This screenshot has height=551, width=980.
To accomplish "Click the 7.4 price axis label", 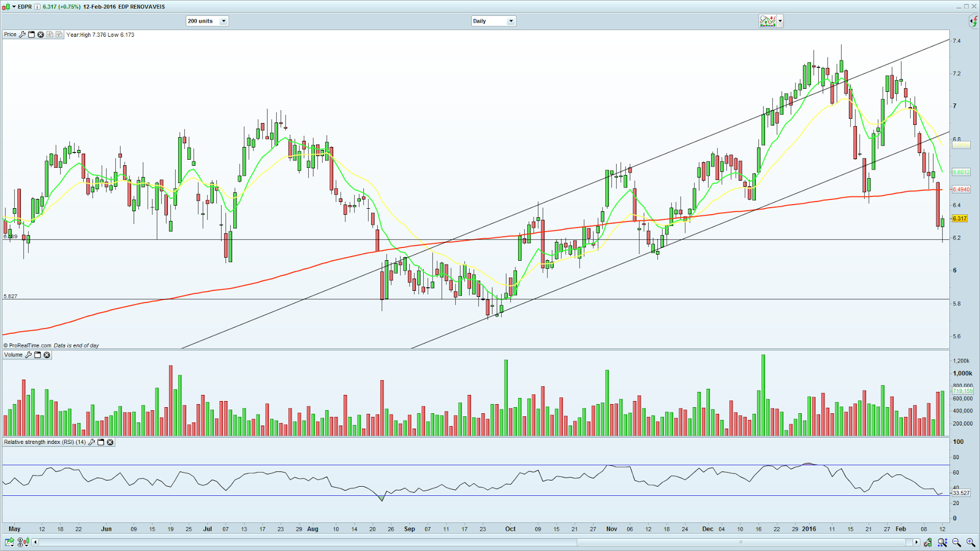I will pyautogui.click(x=957, y=41).
